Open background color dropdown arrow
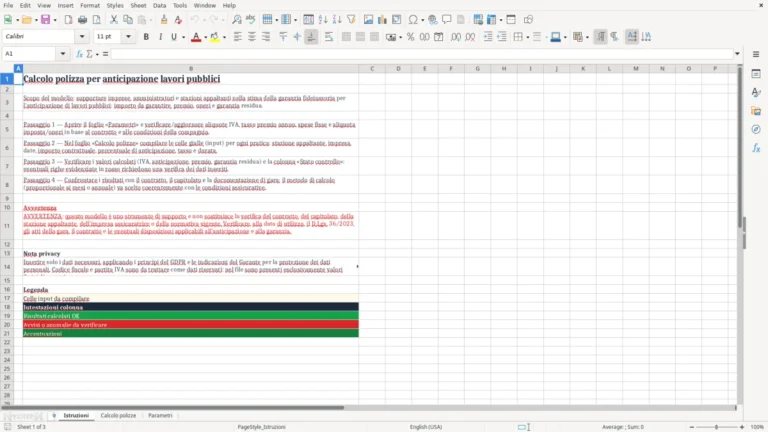Viewport: 768px width, 432px height. click(224, 37)
